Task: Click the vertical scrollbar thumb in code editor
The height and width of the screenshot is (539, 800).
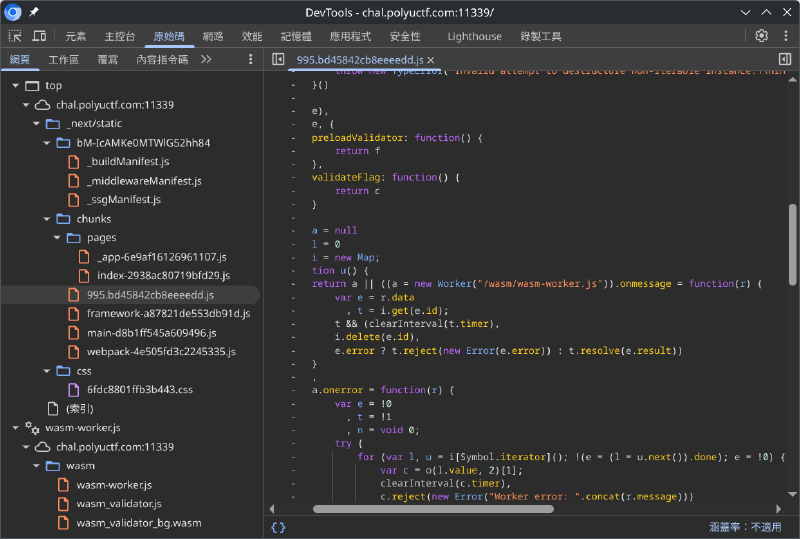Action: [x=792, y=244]
